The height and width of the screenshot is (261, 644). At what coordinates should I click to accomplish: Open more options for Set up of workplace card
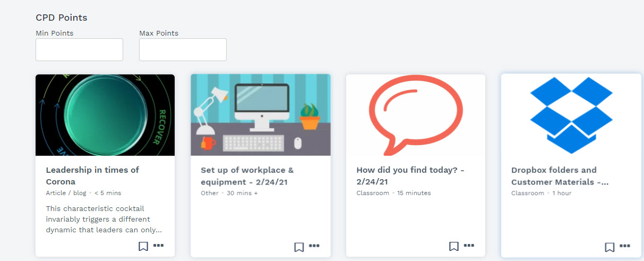pyautogui.click(x=314, y=246)
